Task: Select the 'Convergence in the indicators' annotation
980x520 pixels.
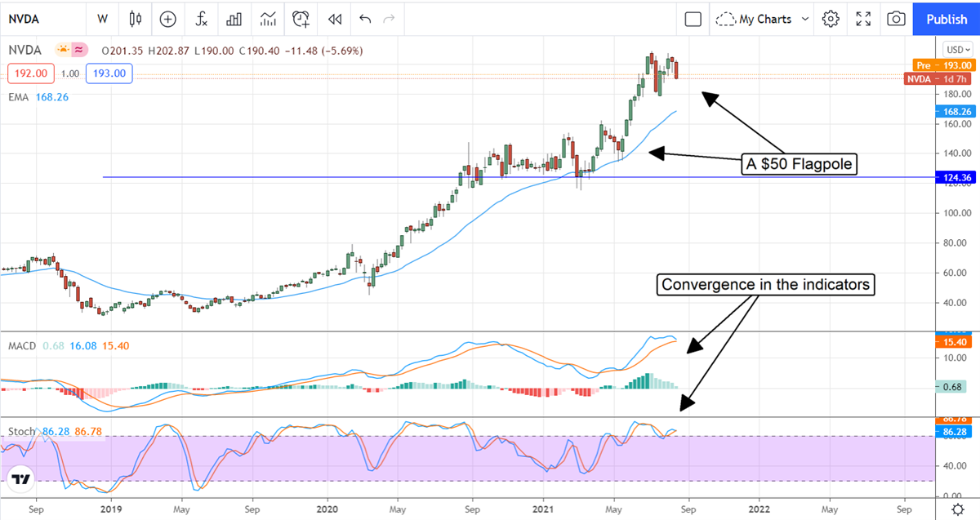Action: click(x=764, y=284)
